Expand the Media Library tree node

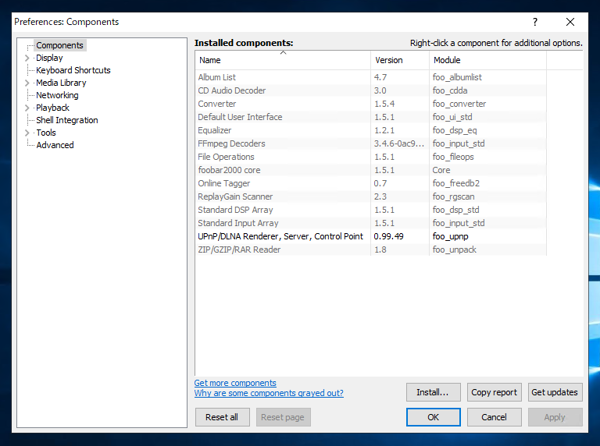[x=28, y=83]
